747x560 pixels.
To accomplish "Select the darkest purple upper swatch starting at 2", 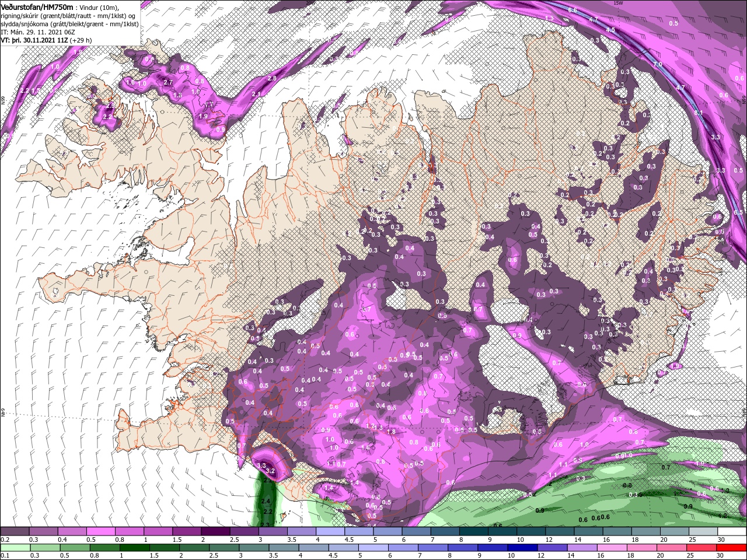I will click(x=215, y=531).
